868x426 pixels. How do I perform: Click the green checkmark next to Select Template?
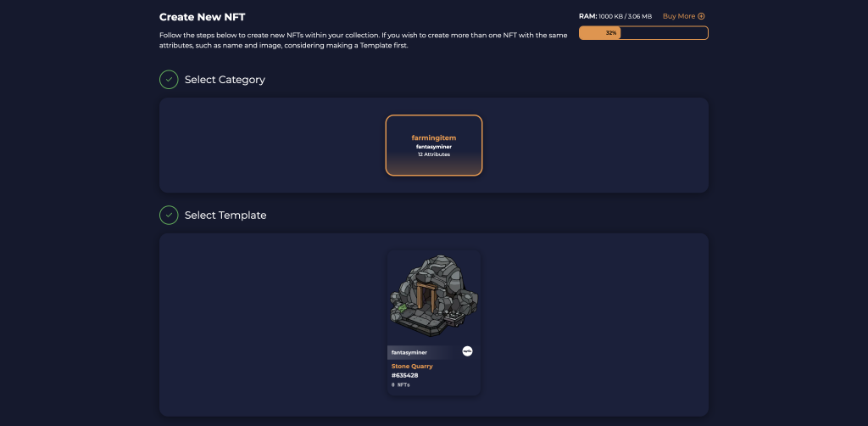point(169,215)
